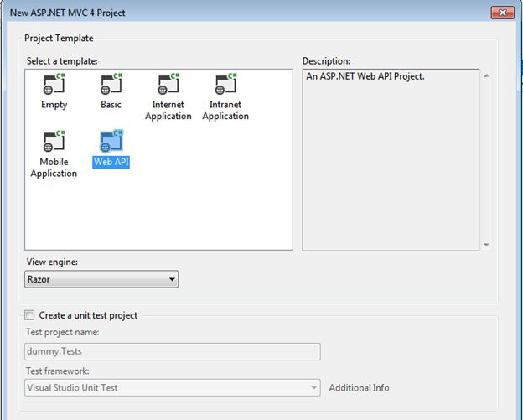The height and width of the screenshot is (420, 523).
Task: Click the Description scroll down arrow
Action: click(487, 245)
